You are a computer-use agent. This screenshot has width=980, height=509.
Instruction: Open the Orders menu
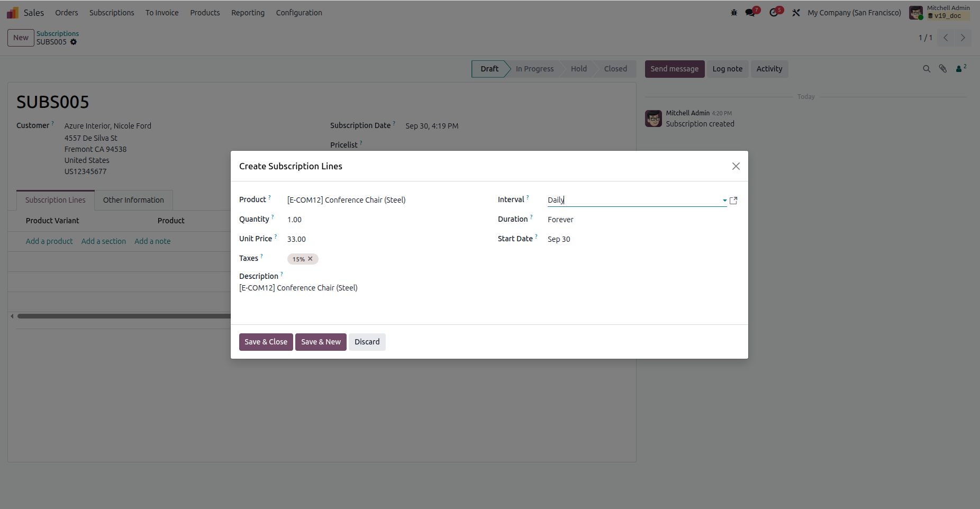(67, 13)
